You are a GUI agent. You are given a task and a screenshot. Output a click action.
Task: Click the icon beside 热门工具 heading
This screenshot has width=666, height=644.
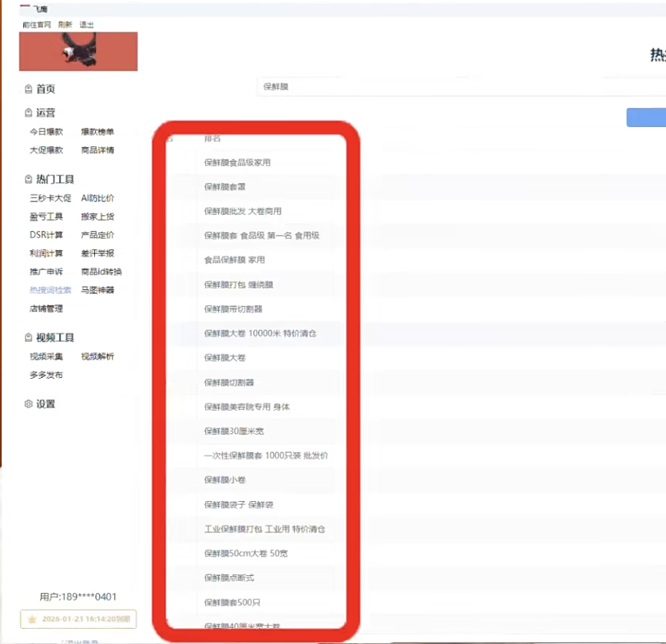click(29, 180)
